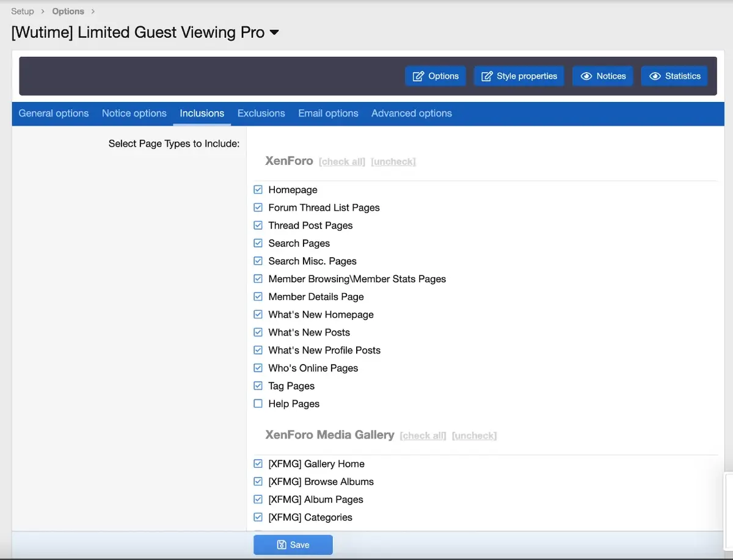Uncheck the [XFMG] Gallery Home checkbox

point(258,464)
